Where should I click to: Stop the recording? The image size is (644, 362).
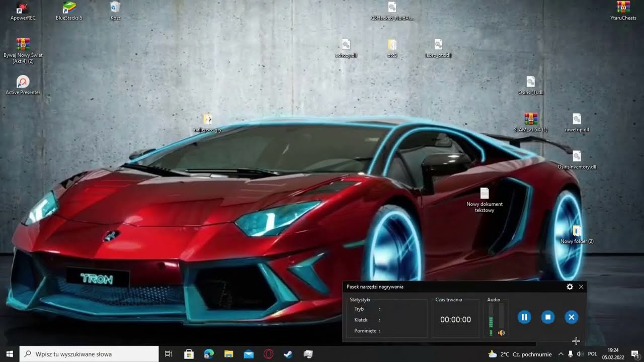(x=547, y=317)
